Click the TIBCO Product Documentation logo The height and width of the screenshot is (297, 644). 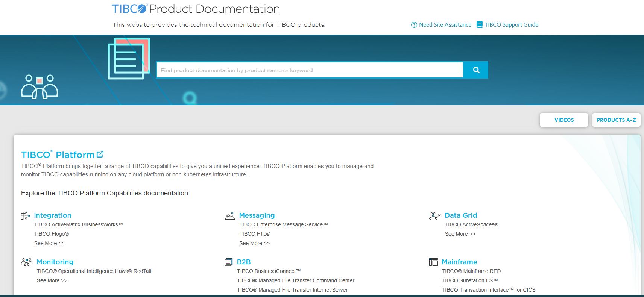point(196,9)
